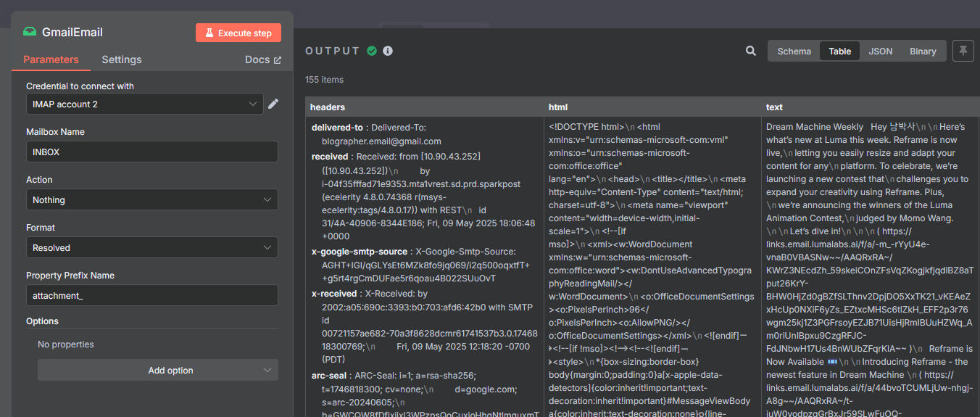Screen dimensions: 980x417
Task: Edit credential with the pencil icon
Action: (273, 104)
